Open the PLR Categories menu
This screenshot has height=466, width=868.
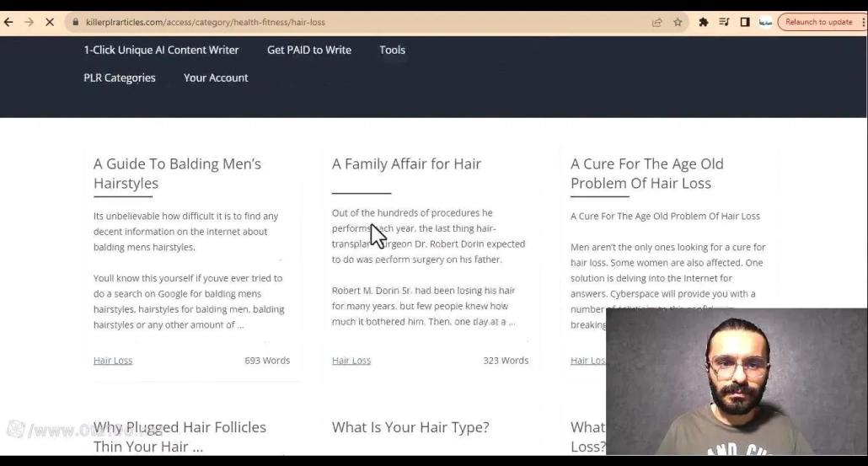120,78
